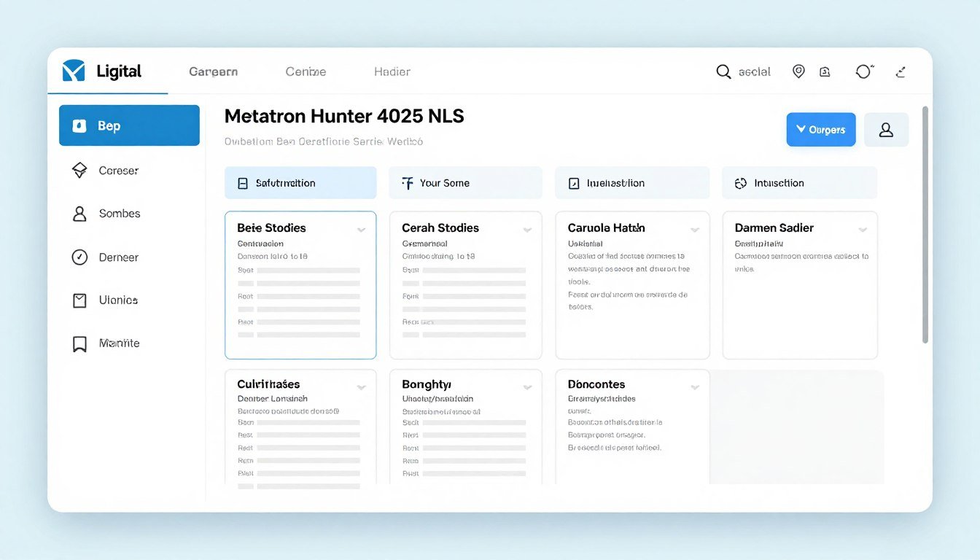Screen dimensions: 980x560
Task: Click the Ulonics envelope sidebar icon
Action: pyautogui.click(x=79, y=300)
